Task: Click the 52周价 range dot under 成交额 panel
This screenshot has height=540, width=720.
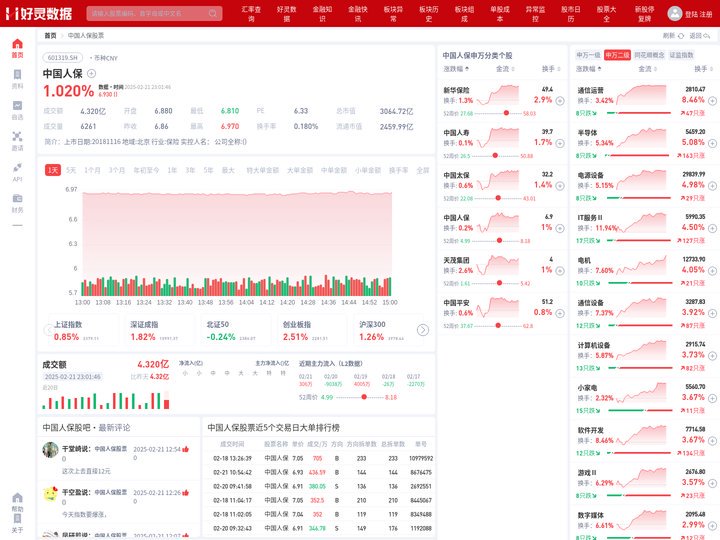Action: click(x=364, y=397)
